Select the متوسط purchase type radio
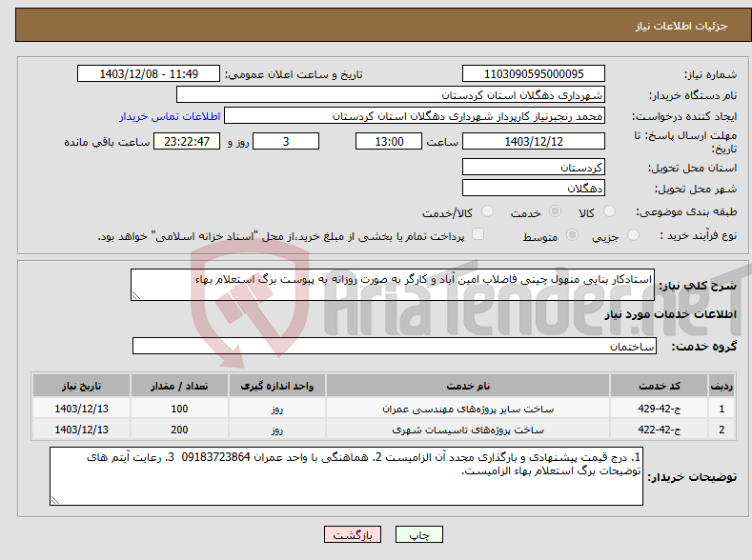Image resolution: width=752 pixels, height=560 pixels. (572, 234)
